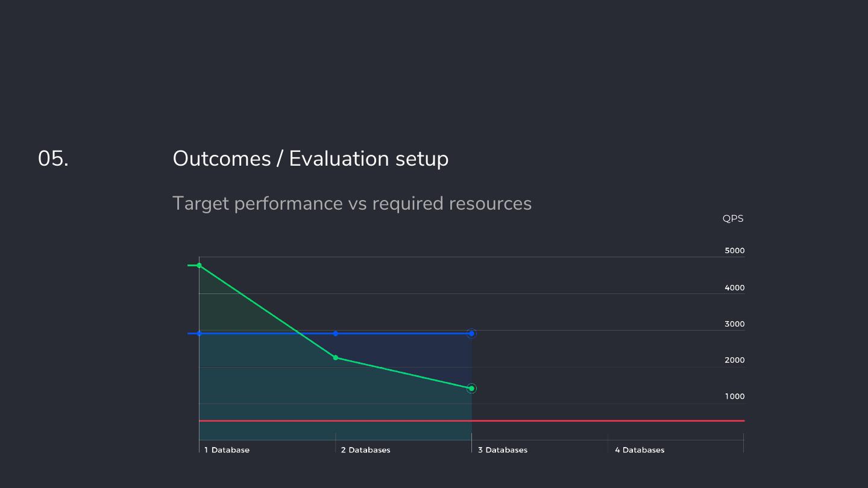Click the "4 Databases" axis label
Viewport: 868px width, 488px height.
point(640,450)
